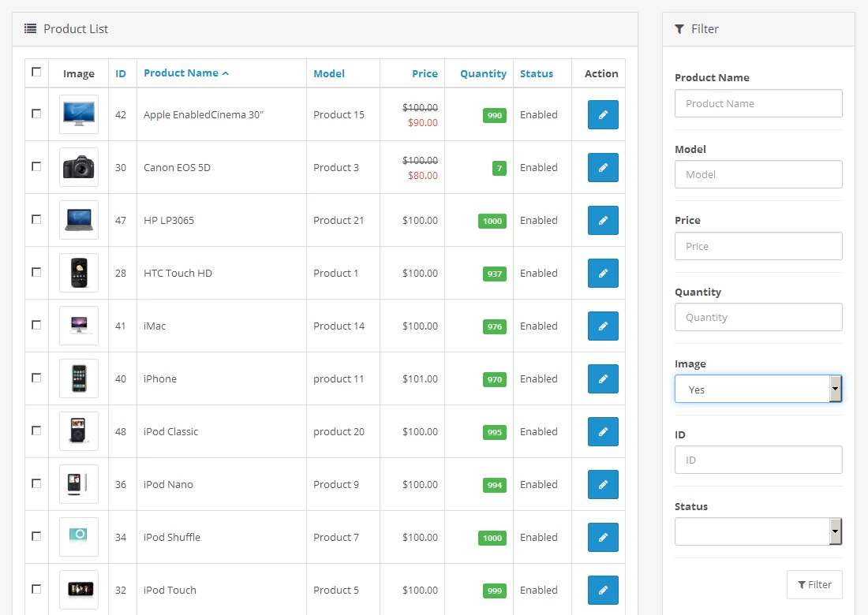
Task: Click the 976 quantity badge
Action: click(494, 326)
